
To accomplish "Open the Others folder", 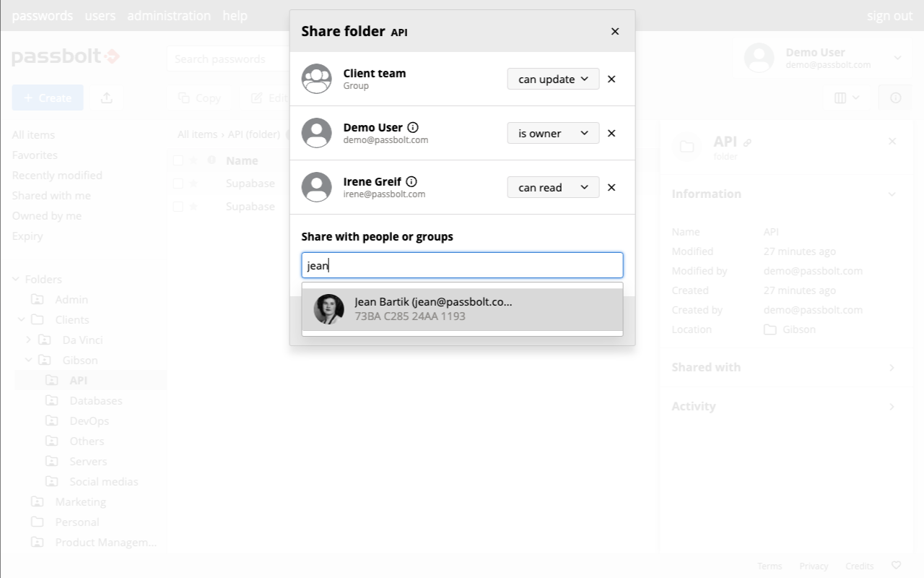I will (87, 441).
